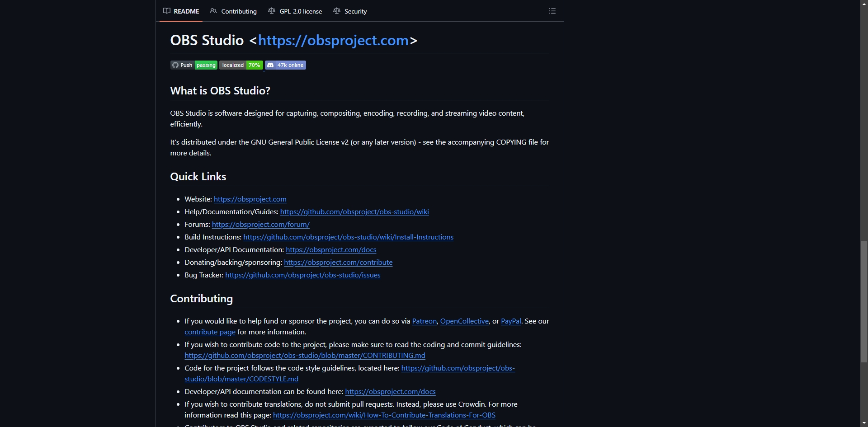Click the book icon beside README
Image resolution: width=868 pixels, height=427 pixels.
tap(167, 11)
